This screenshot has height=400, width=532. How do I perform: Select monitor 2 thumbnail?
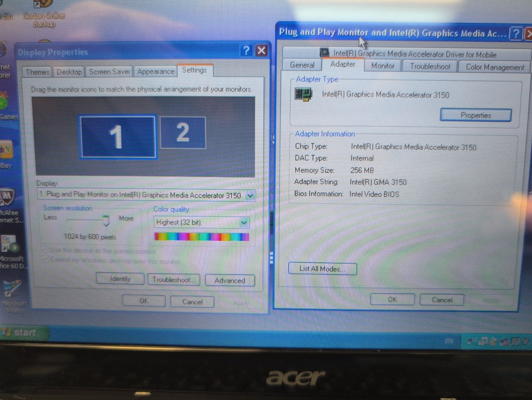183,133
